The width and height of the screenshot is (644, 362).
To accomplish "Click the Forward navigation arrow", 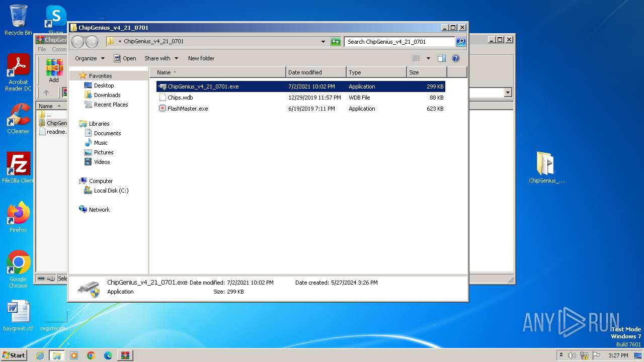I will [92, 42].
